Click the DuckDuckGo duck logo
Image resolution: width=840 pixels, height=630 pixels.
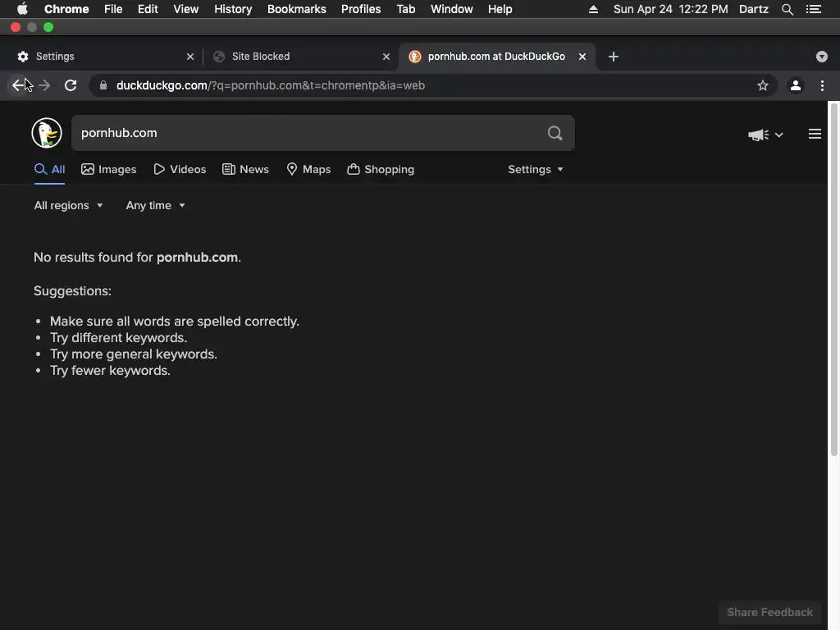pyautogui.click(x=47, y=133)
